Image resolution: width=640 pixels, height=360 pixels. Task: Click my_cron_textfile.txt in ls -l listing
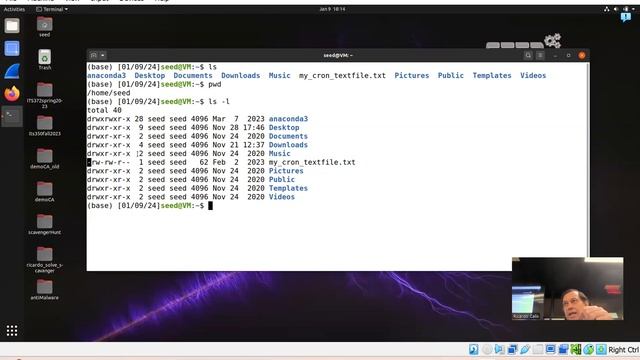pos(312,162)
